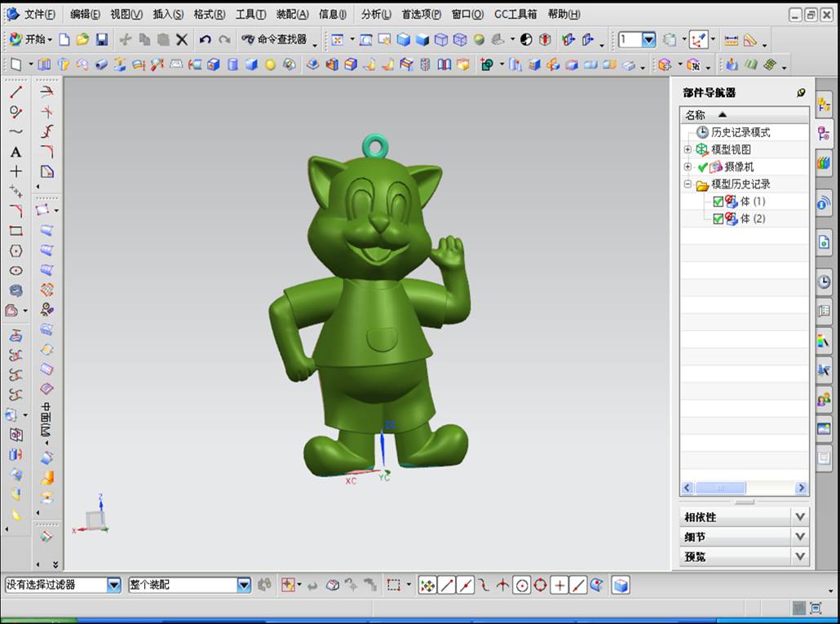Select the Polygon tool hexagon icon
The height and width of the screenshot is (624, 840).
(15, 250)
